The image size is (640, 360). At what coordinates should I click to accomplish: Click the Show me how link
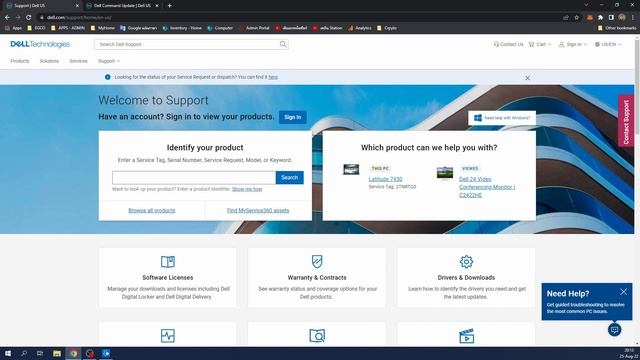click(247, 189)
